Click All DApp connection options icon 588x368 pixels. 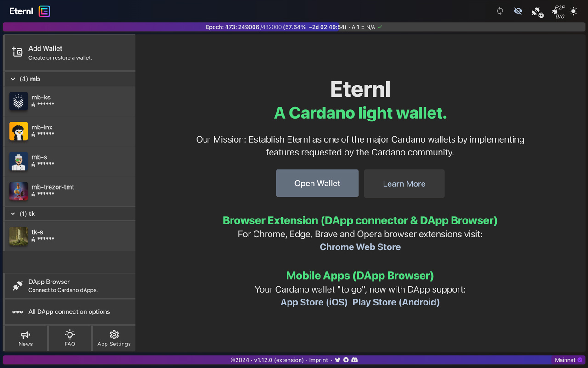(17, 312)
